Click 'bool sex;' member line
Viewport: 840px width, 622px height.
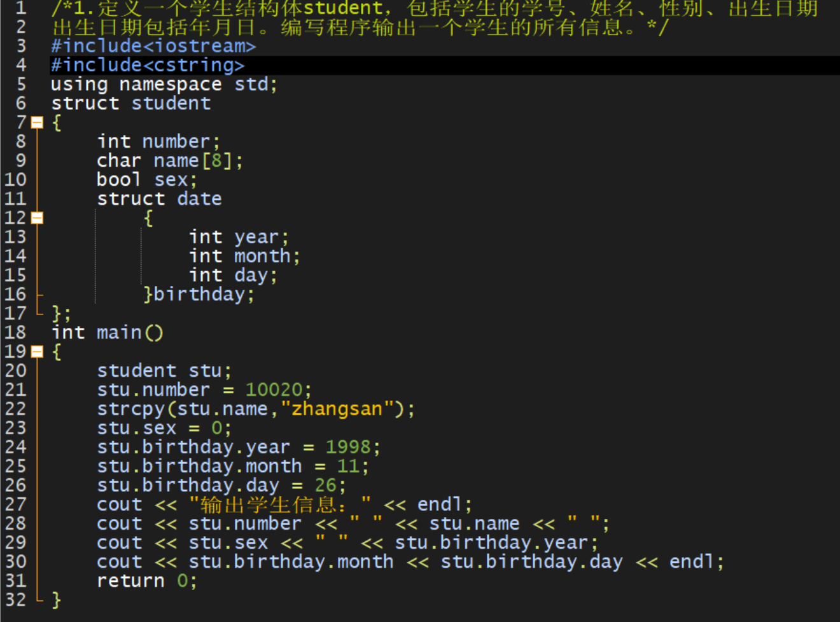point(147,180)
